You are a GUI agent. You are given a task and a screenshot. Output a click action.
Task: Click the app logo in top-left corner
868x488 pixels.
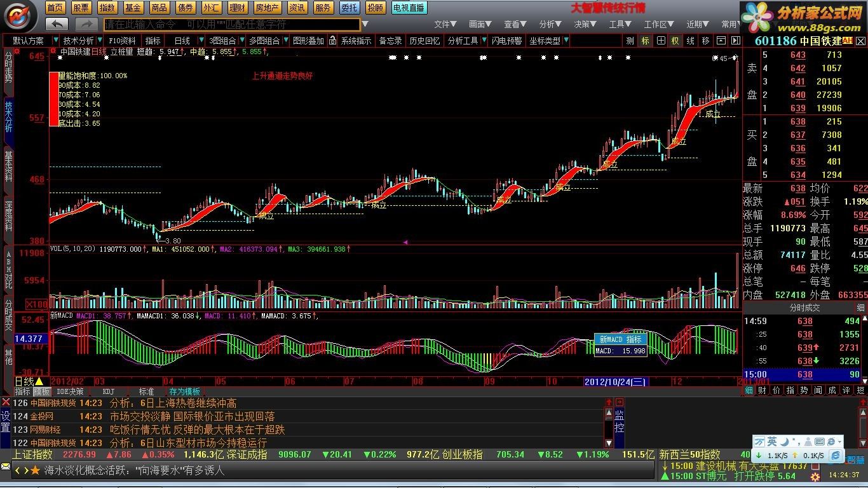coord(19,15)
